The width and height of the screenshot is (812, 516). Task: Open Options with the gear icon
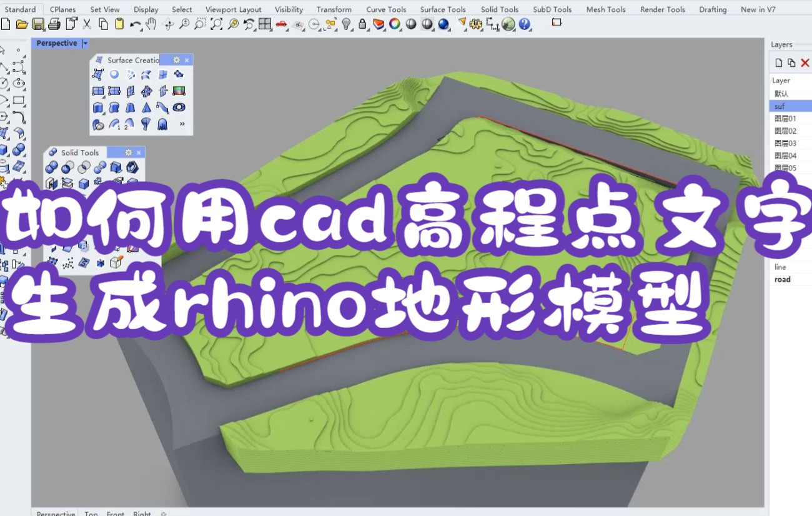point(476,24)
